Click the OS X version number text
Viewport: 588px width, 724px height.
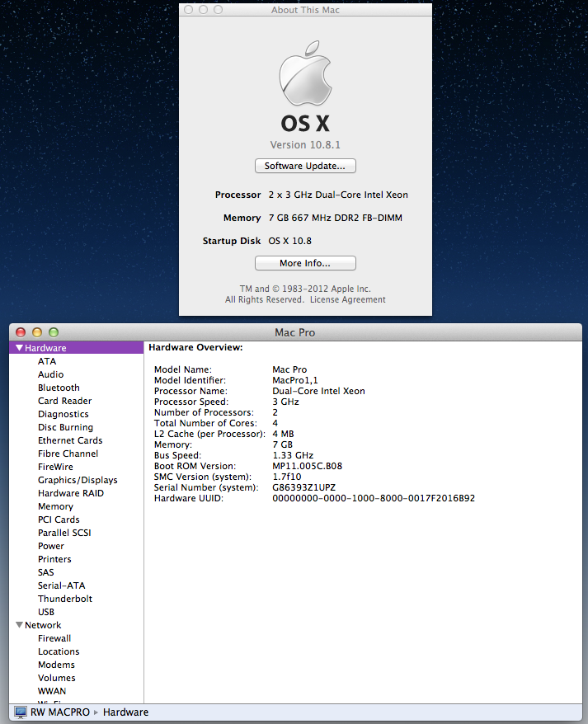tap(305, 145)
